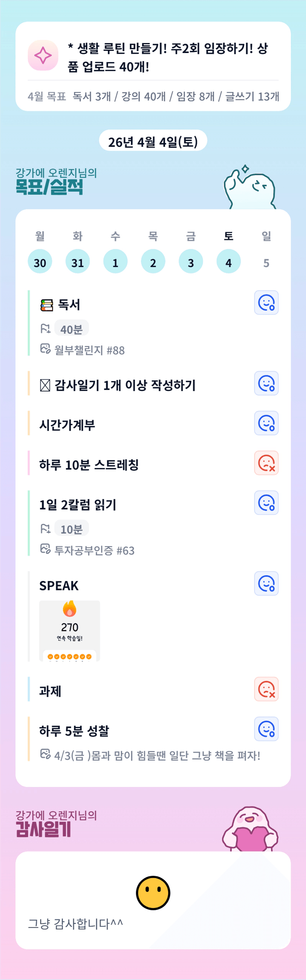Select Wednesday the 1st date circle
The image size is (306, 980).
tap(115, 262)
